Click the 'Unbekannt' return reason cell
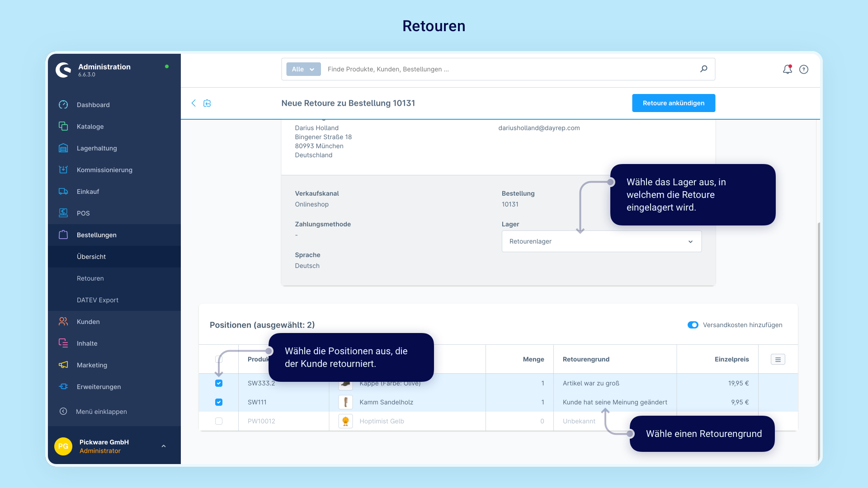The height and width of the screenshot is (488, 868). point(579,421)
